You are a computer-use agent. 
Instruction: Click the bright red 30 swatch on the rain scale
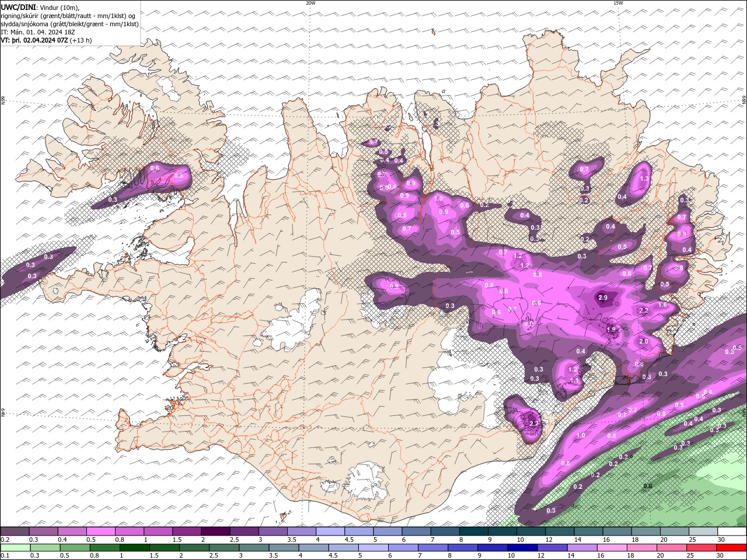coord(732,547)
